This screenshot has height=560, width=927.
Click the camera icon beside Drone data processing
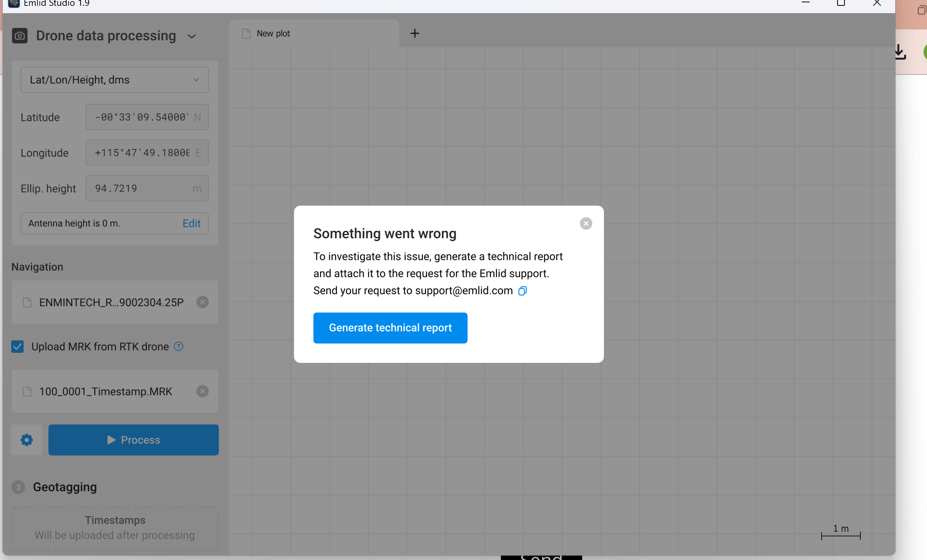20,36
